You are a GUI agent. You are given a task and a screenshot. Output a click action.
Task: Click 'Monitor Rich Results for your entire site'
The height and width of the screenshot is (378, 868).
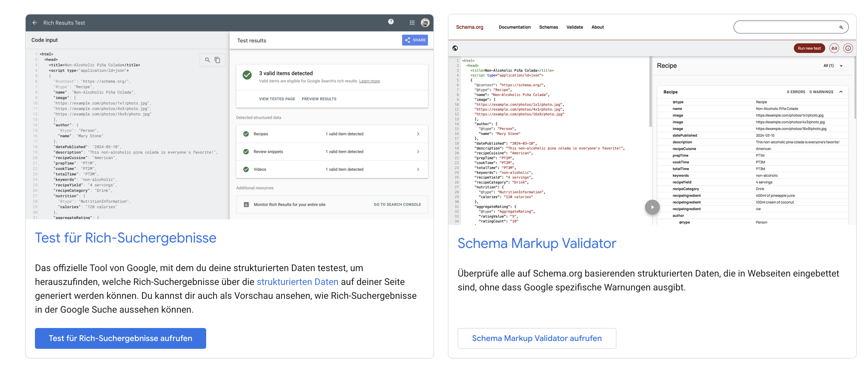[x=289, y=205]
